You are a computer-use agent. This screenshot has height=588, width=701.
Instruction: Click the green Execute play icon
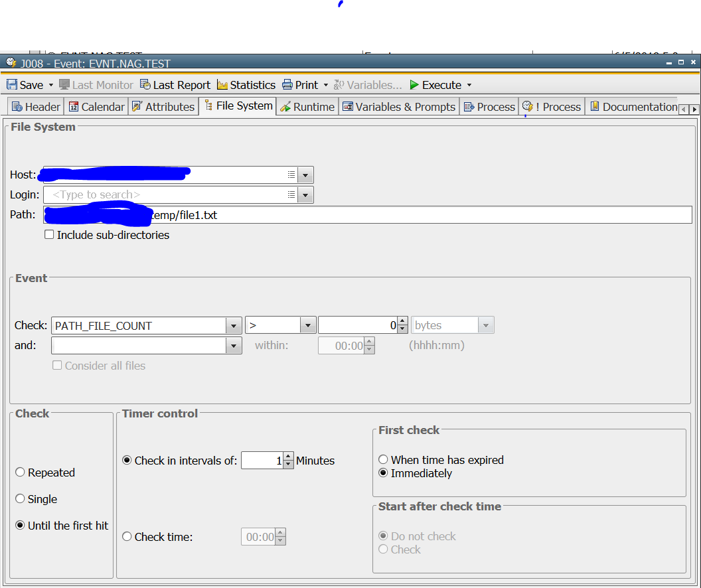(414, 84)
